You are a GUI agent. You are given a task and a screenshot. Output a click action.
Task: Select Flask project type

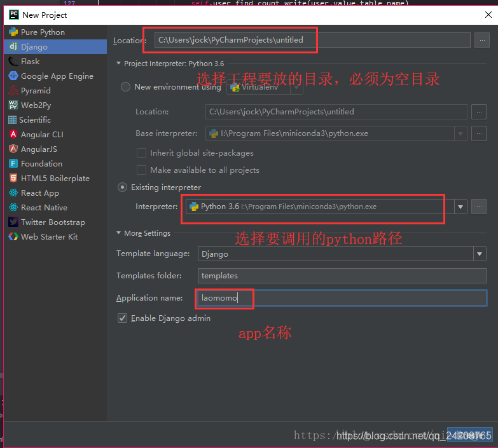55,61
